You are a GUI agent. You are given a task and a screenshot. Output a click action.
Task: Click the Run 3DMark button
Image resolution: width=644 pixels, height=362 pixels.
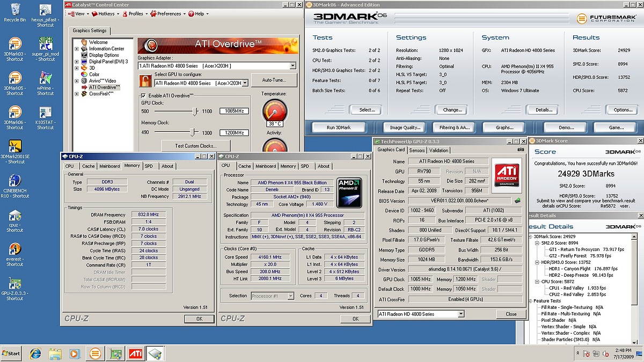pos(339,128)
